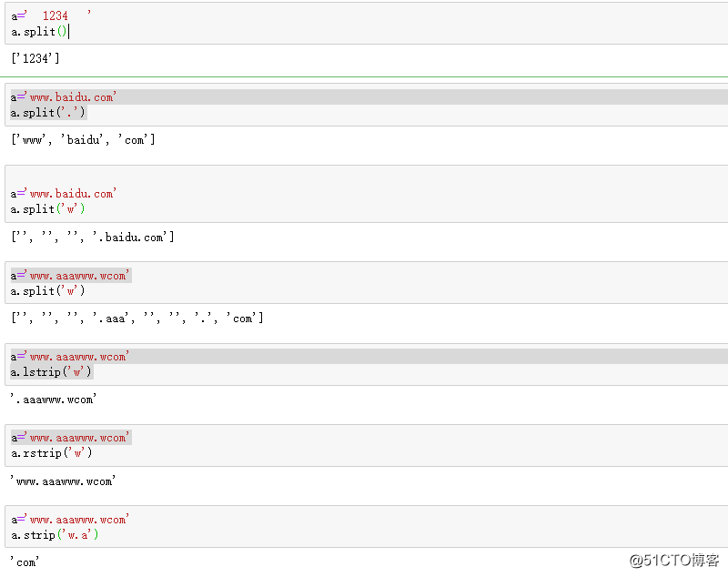Screen dimensions: 728x577
Task: Click the final output 'com'
Action: (25, 562)
